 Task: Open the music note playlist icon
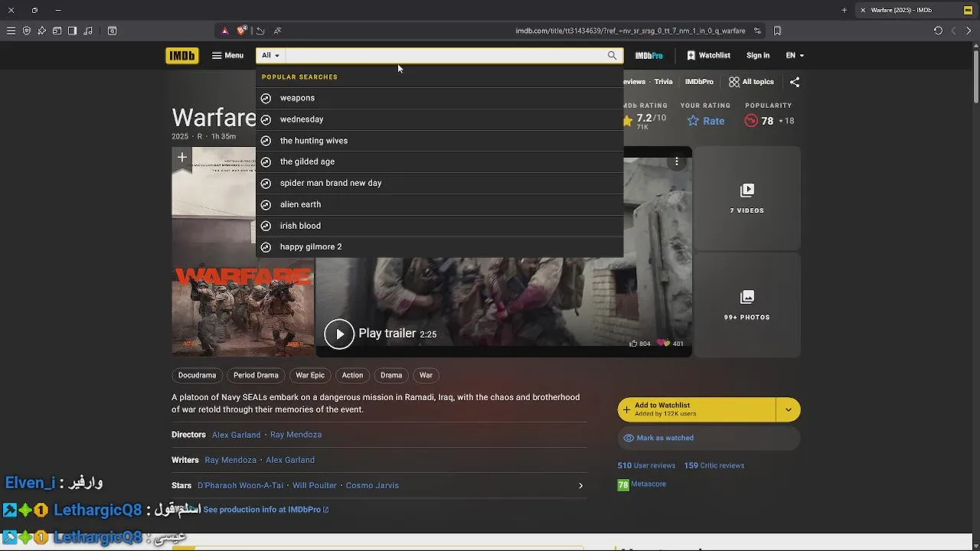pyautogui.click(x=88, y=31)
